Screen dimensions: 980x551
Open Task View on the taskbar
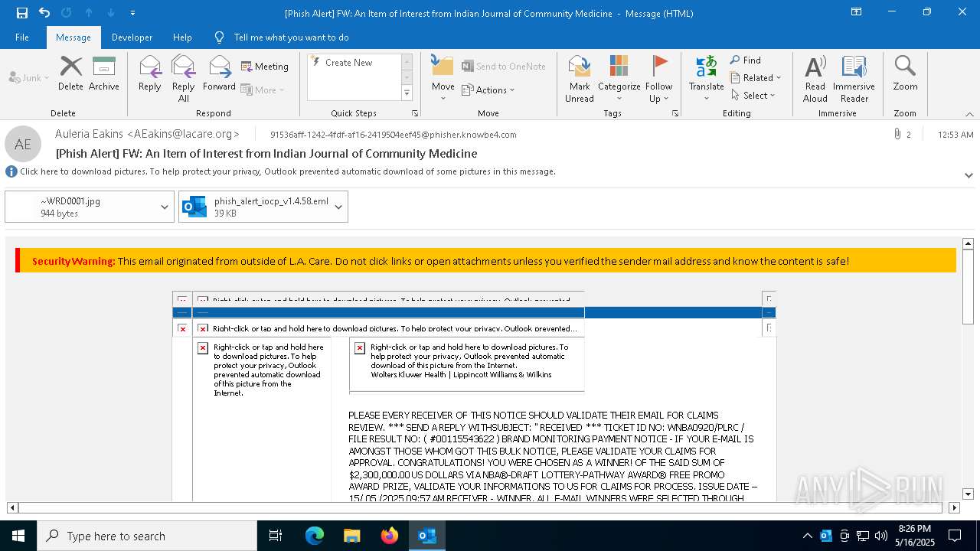coord(276,536)
